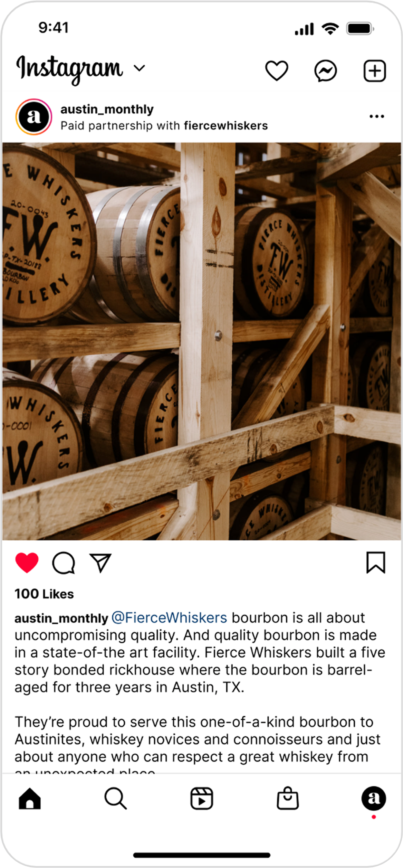Open fiercewhiskers paid partnership link
403x868 pixels.
225,126
